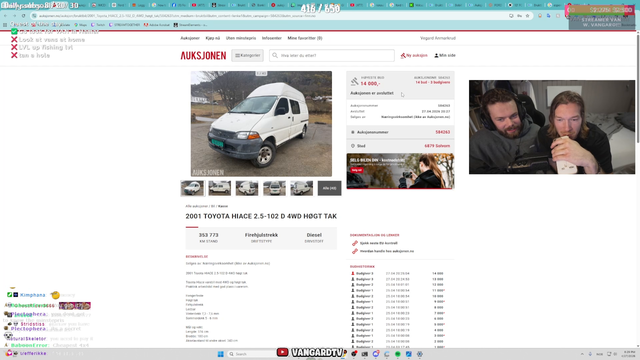Click the 'Alle' photos button

[329, 188]
